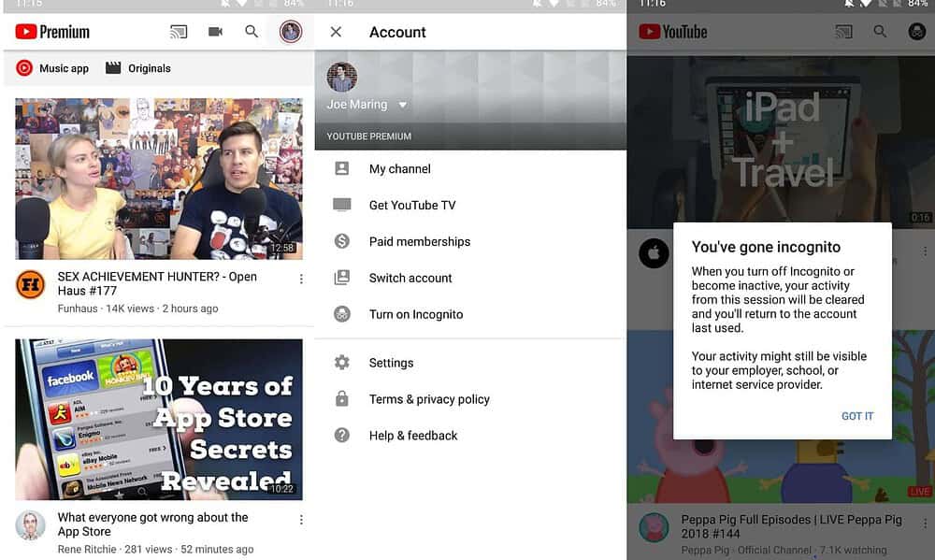Screen dimensions: 935x560
Task: Tap the question mark help icon
Action: [x=341, y=436]
